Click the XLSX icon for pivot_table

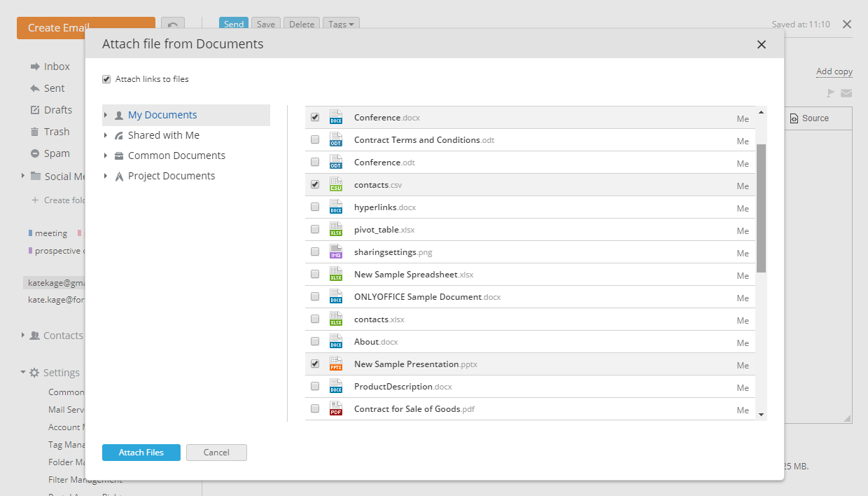point(336,230)
